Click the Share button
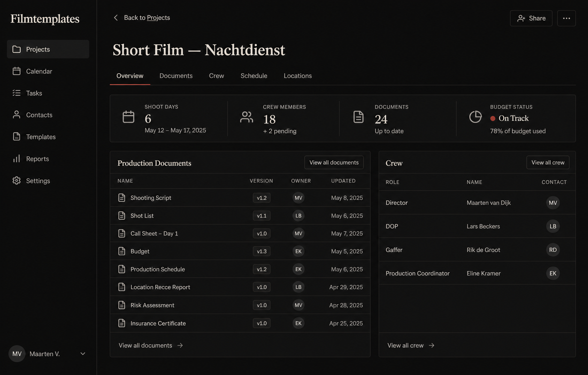This screenshot has height=375, width=588. coord(531,18)
